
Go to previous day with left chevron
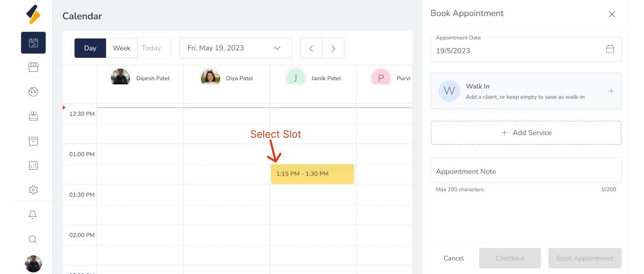[x=311, y=48]
